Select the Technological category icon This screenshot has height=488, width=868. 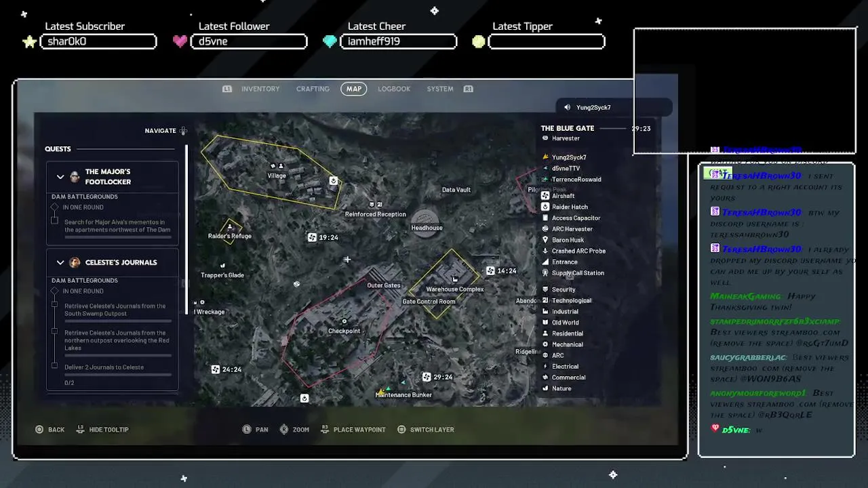(x=545, y=300)
